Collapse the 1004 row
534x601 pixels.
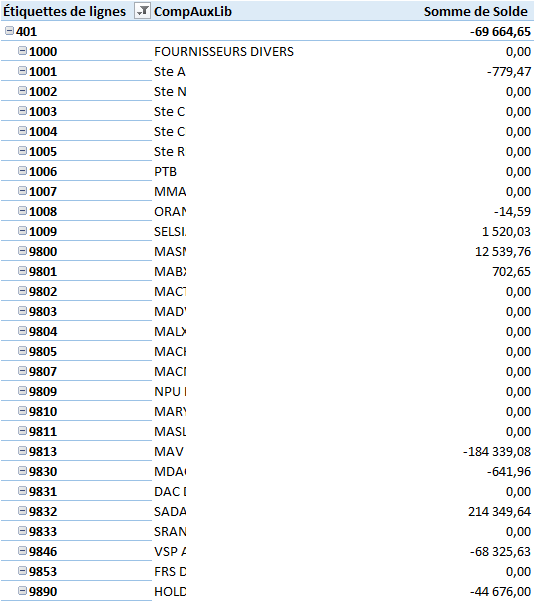point(23,131)
